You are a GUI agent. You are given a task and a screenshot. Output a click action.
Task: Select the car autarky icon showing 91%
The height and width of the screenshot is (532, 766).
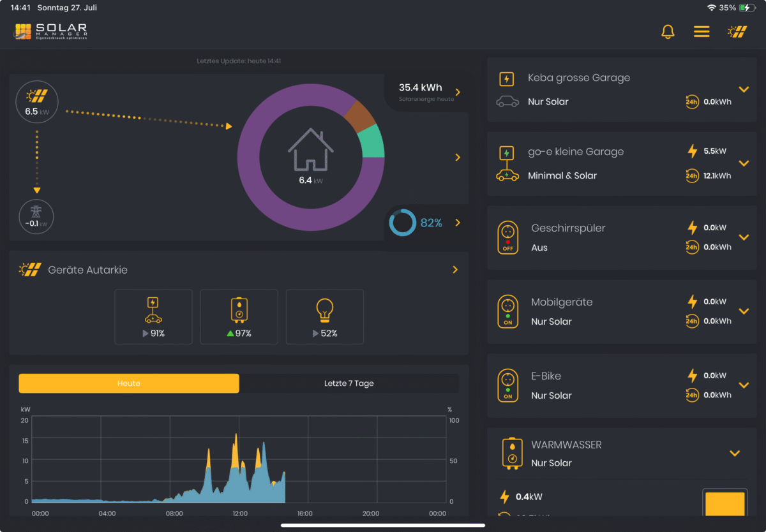153,316
